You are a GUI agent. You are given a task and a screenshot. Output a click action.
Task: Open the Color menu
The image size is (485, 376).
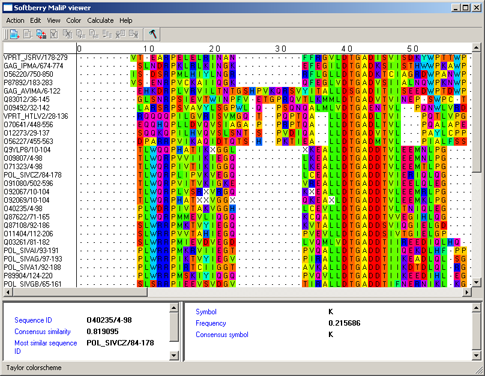click(x=73, y=20)
